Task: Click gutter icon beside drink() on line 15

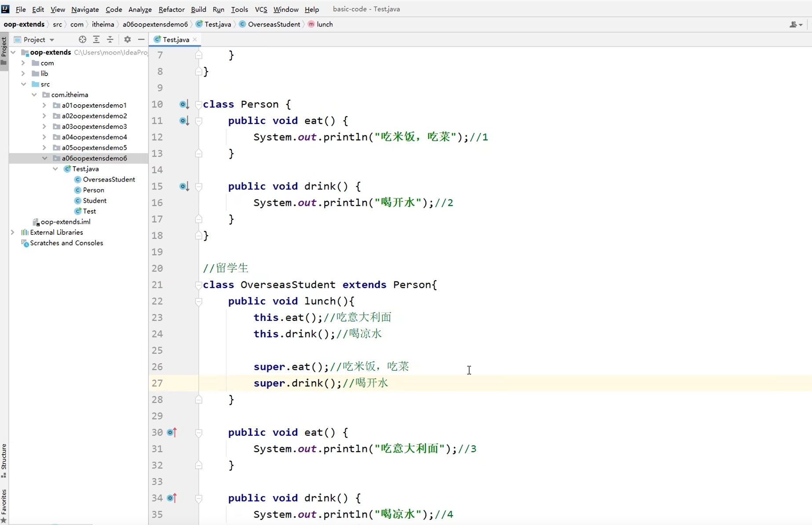Action: 184,186
